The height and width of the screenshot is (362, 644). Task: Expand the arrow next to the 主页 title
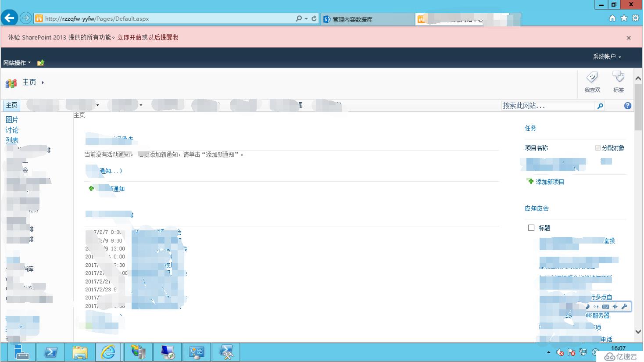tap(43, 82)
